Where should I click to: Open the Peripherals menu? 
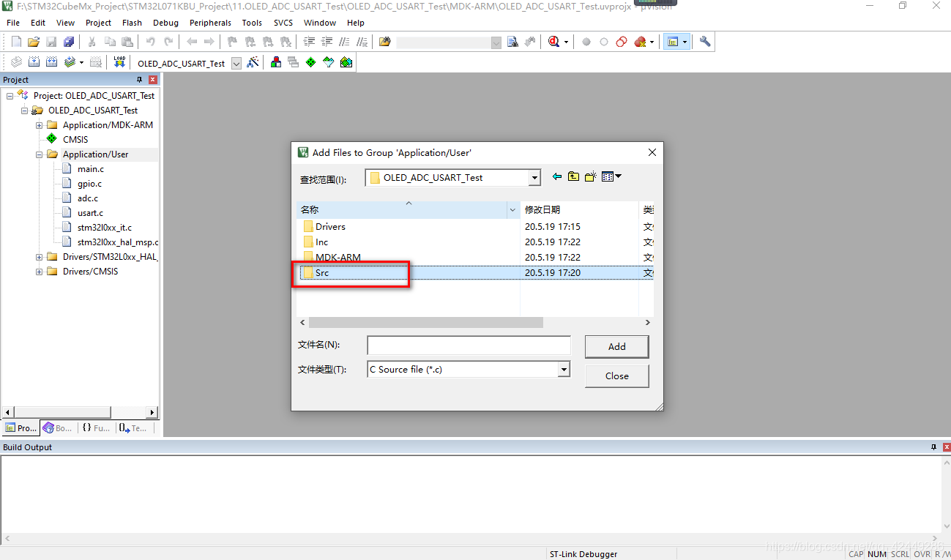click(x=210, y=23)
